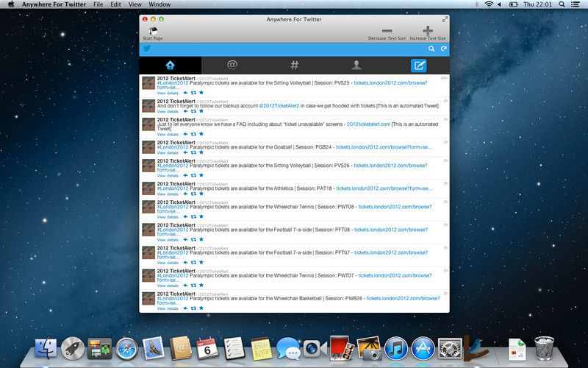The image size is (588, 368).
Task: Click the Decrease Text Size button
Action: (x=387, y=33)
